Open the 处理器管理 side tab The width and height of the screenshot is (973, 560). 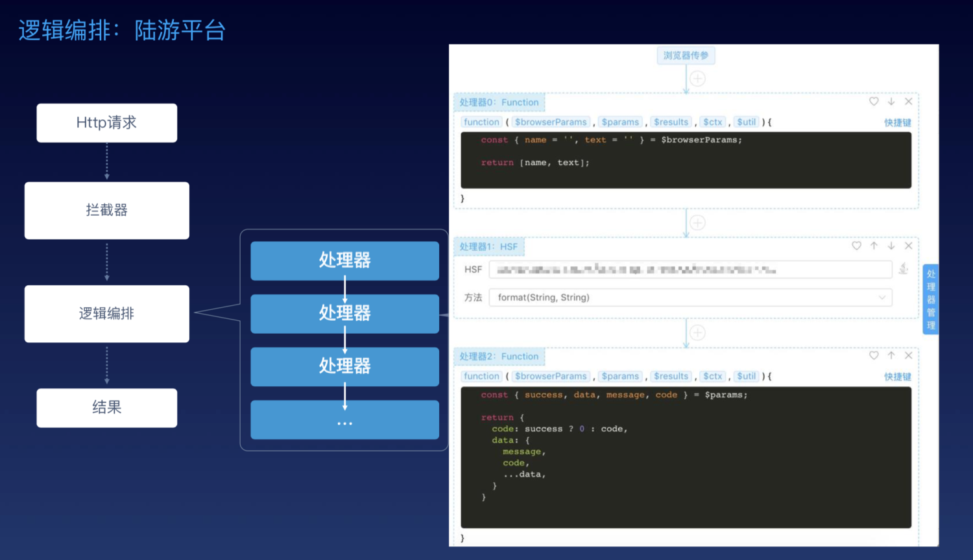[x=931, y=299]
